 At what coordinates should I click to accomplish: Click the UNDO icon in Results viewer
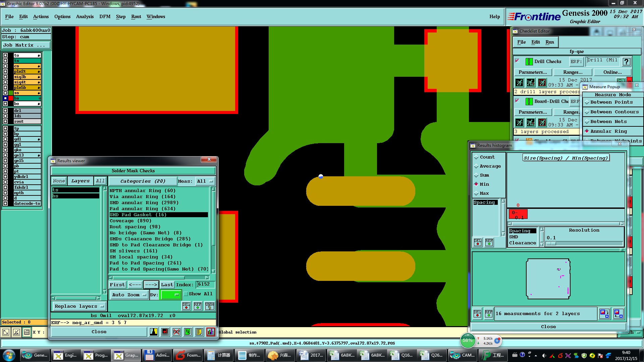[210, 306]
